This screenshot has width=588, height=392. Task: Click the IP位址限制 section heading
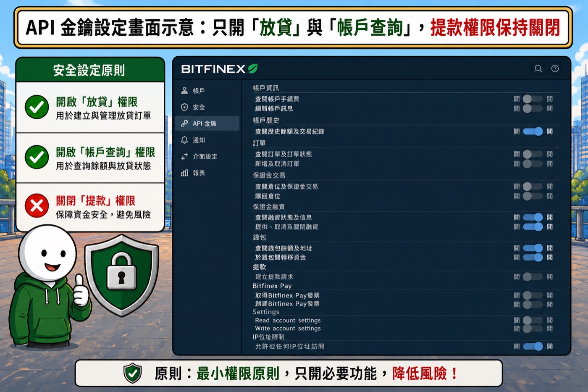(268, 337)
